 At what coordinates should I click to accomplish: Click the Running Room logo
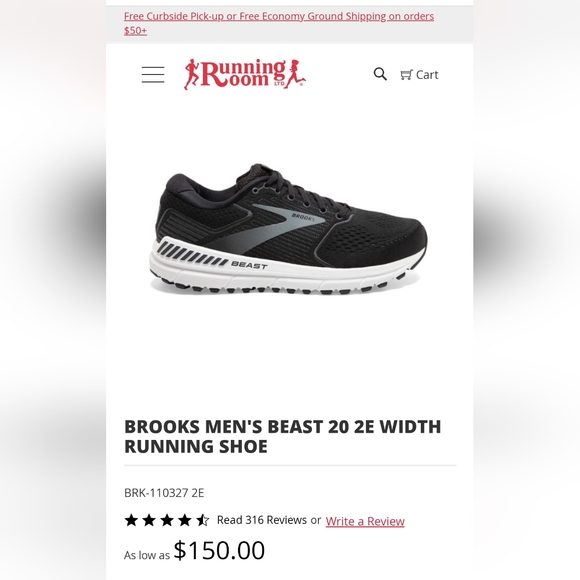(x=245, y=74)
